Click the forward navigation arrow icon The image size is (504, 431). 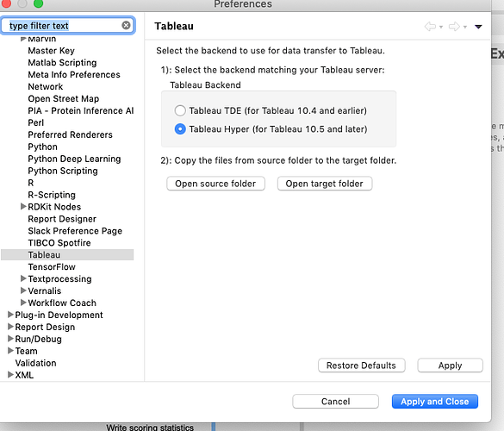click(454, 27)
